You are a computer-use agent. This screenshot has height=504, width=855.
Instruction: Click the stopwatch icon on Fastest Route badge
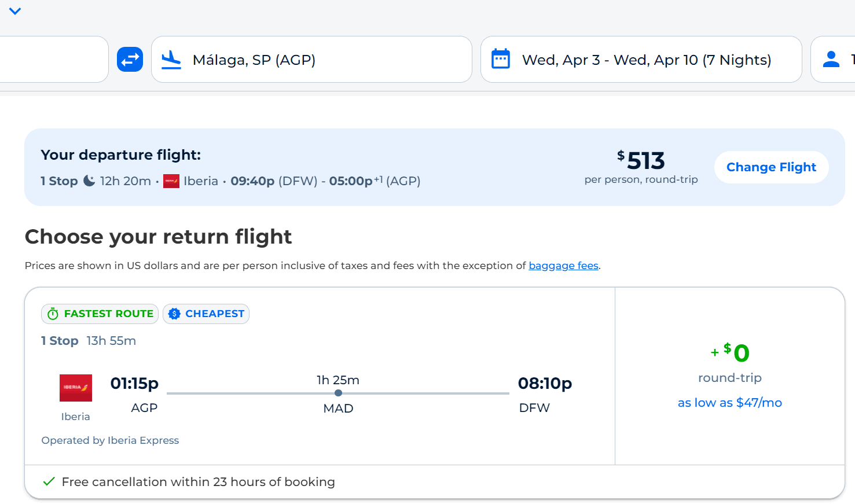53,314
